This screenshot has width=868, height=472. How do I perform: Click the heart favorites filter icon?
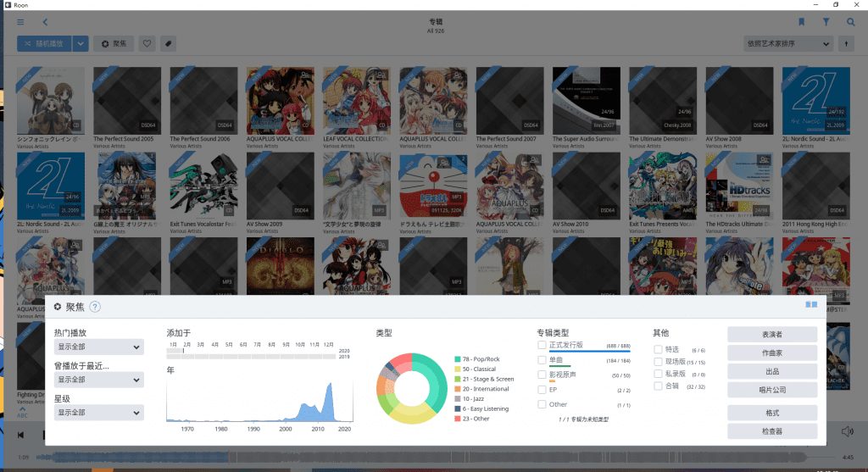(x=147, y=43)
